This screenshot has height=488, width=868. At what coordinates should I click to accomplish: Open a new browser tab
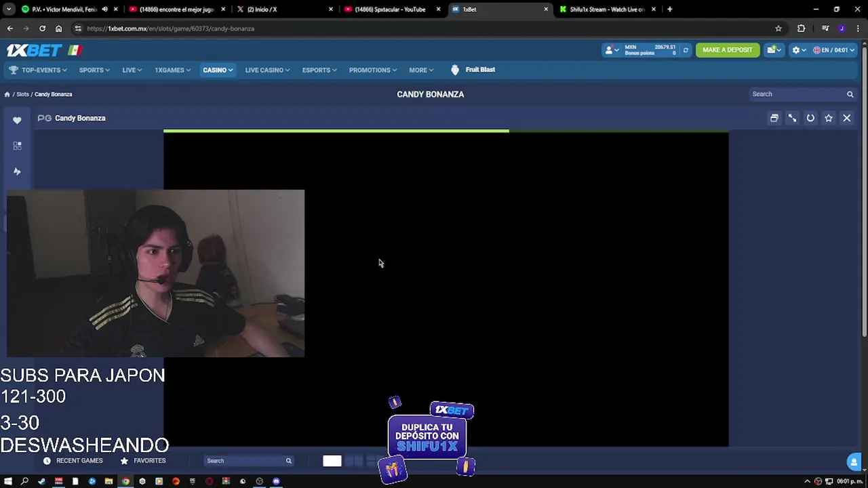coord(669,9)
